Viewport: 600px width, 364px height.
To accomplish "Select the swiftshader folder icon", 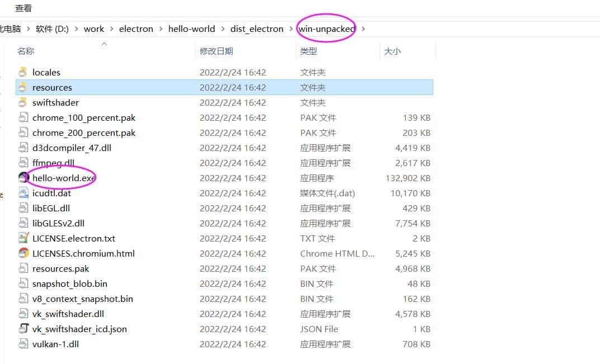I will [23, 102].
